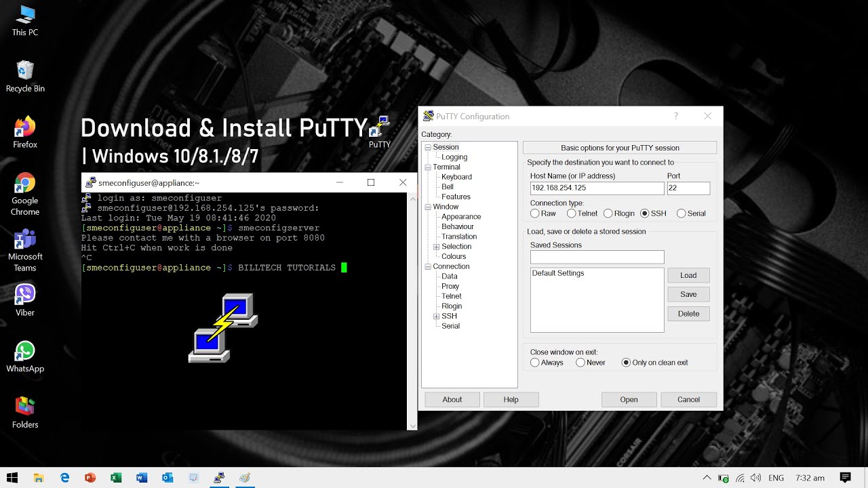Select Telnet connection type
This screenshot has height=488, width=868.
coord(572,213)
